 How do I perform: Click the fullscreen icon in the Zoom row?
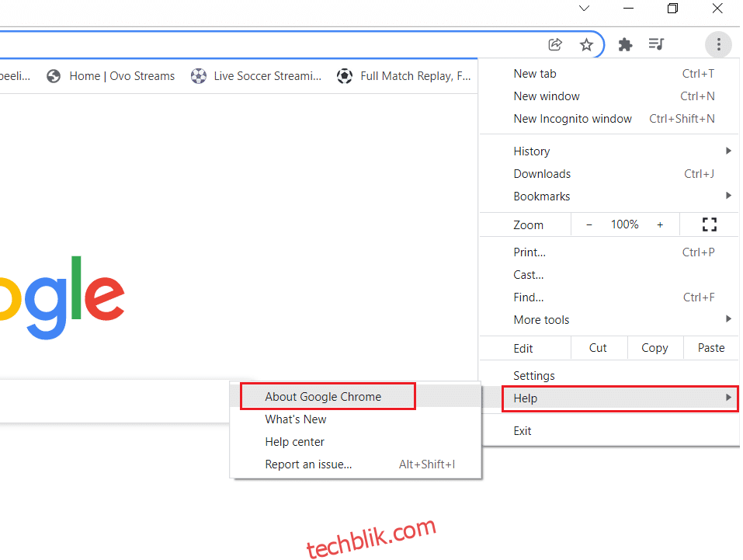point(709,224)
